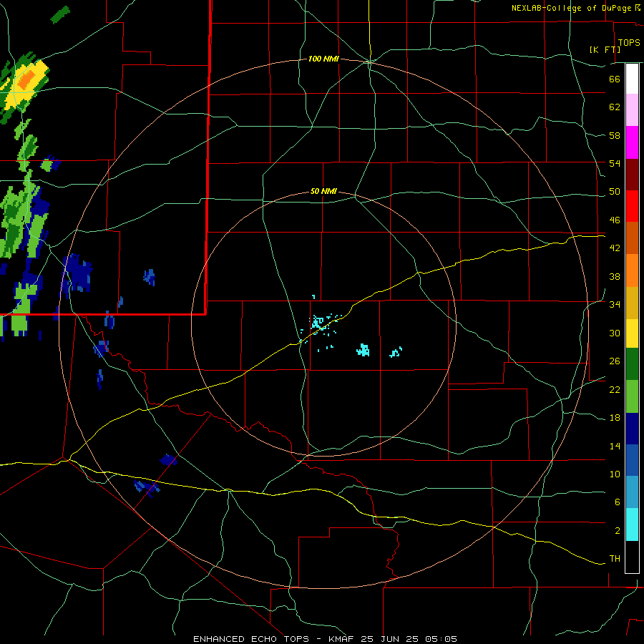This screenshot has height=644, width=644.
Task: Click the 14 value on the legend
Action: [x=615, y=446]
